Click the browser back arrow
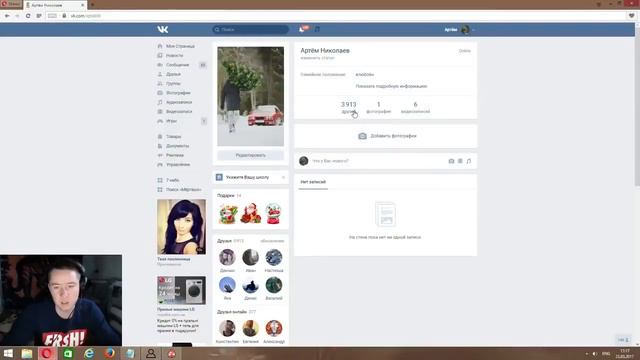640x360 pixels. [x=7, y=16]
